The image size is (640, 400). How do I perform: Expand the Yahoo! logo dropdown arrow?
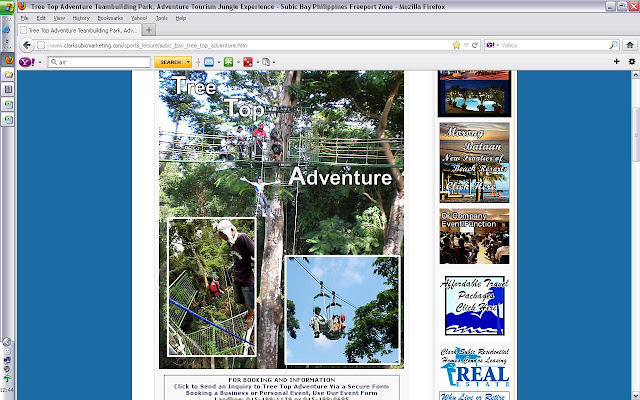[x=40, y=62]
